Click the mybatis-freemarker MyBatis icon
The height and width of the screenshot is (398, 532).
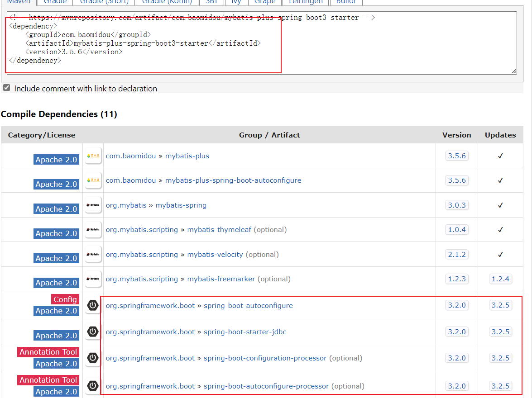[93, 279]
